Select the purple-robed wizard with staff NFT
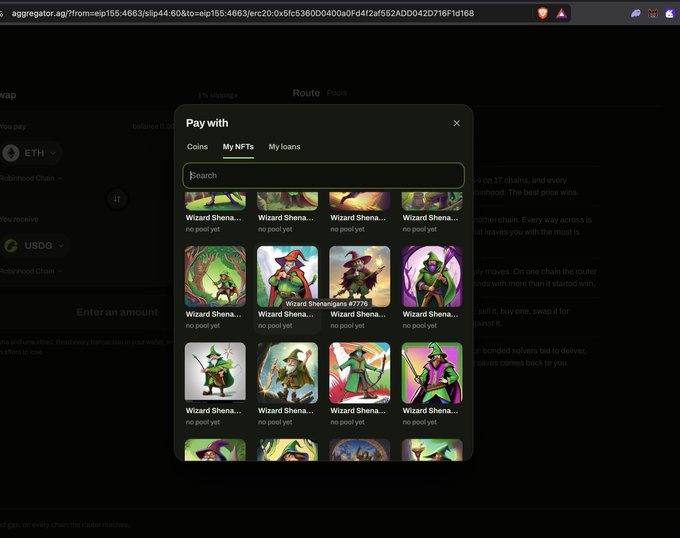The width and height of the screenshot is (680, 538). click(x=432, y=277)
